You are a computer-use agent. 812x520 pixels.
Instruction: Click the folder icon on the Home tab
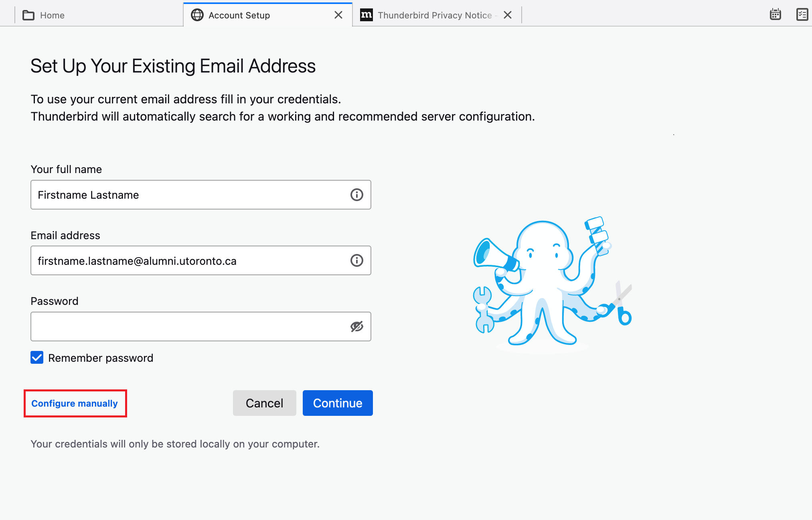(28, 15)
